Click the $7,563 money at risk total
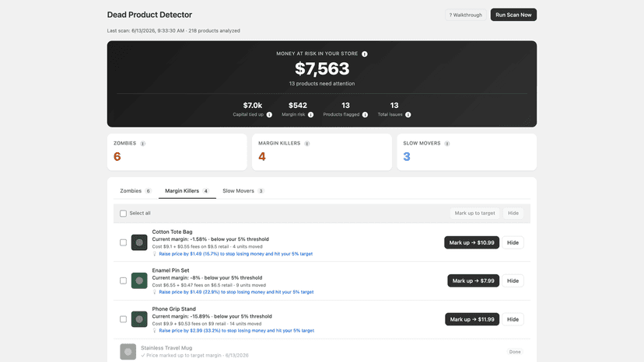 click(x=322, y=68)
